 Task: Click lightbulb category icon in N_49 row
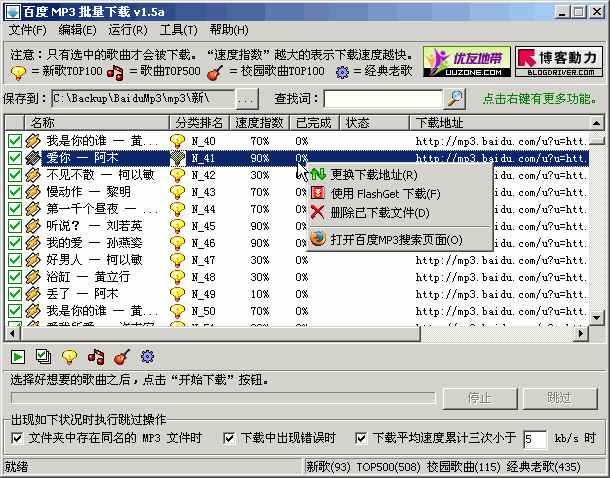pyautogui.click(x=177, y=294)
